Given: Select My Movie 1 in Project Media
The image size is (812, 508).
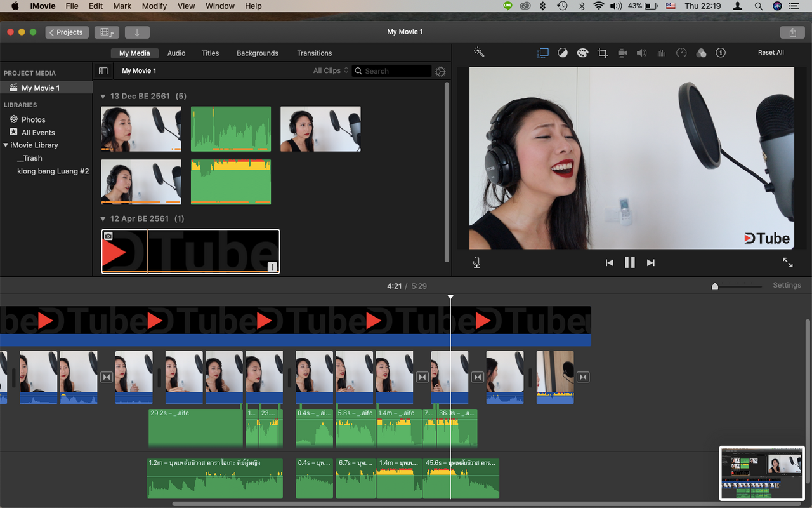Looking at the screenshot, I should (x=46, y=88).
